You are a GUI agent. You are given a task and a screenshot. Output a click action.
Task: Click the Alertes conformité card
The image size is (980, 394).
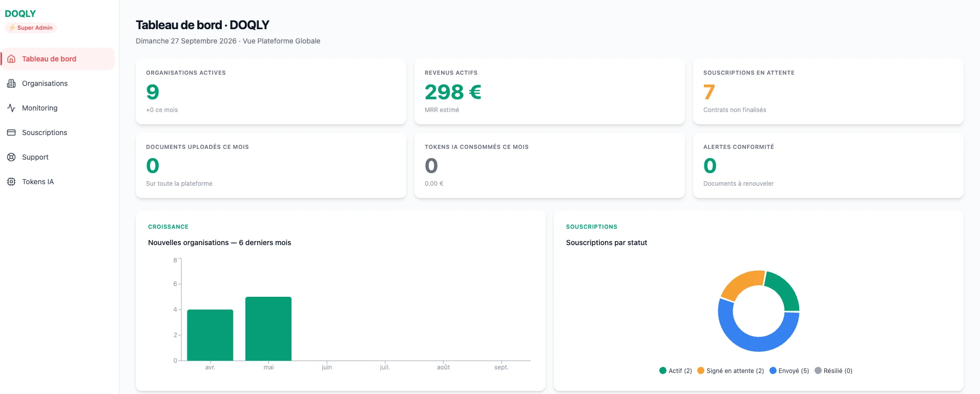pyautogui.click(x=828, y=165)
